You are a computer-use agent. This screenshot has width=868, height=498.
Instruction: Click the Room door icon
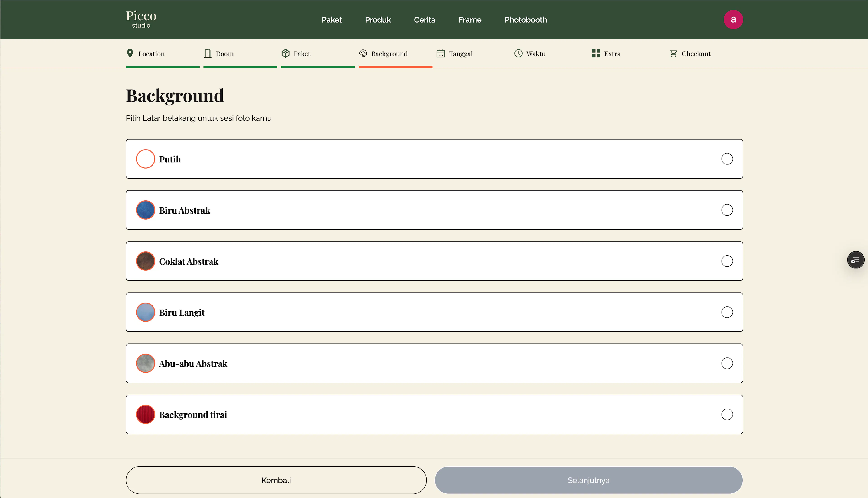pyautogui.click(x=208, y=53)
